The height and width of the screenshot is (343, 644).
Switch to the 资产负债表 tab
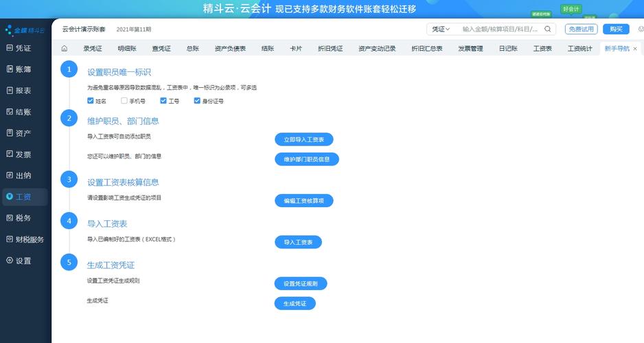tap(230, 49)
